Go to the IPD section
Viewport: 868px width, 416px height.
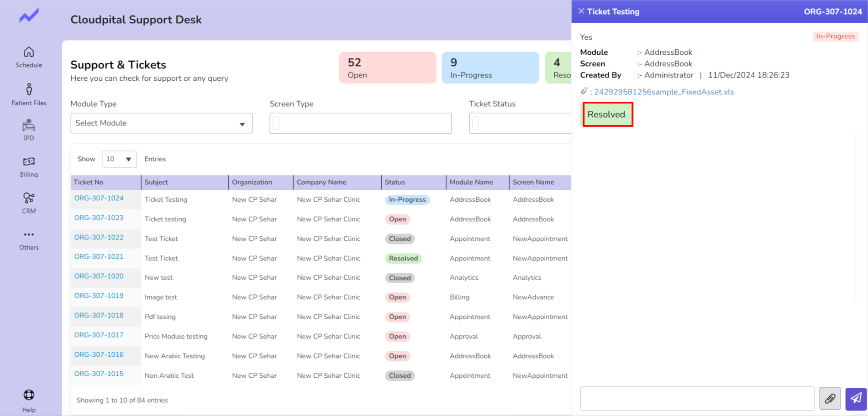[29, 126]
